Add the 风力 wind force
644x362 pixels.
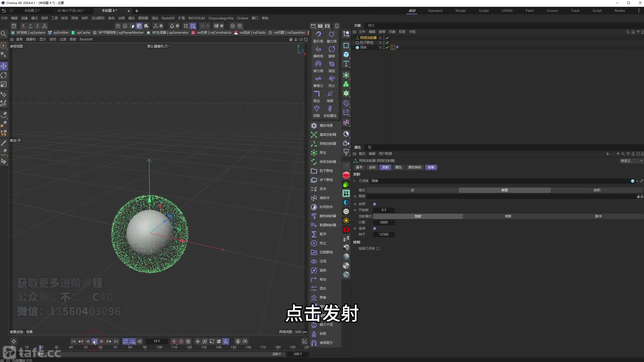click(332, 82)
